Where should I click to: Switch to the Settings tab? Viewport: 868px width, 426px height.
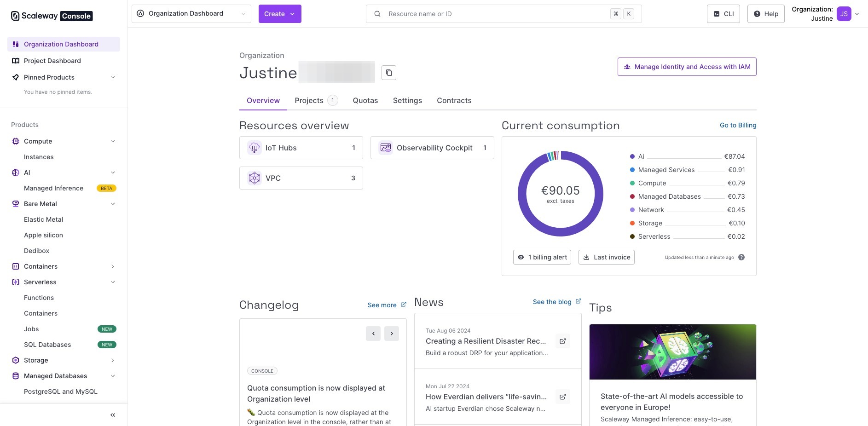(x=407, y=101)
